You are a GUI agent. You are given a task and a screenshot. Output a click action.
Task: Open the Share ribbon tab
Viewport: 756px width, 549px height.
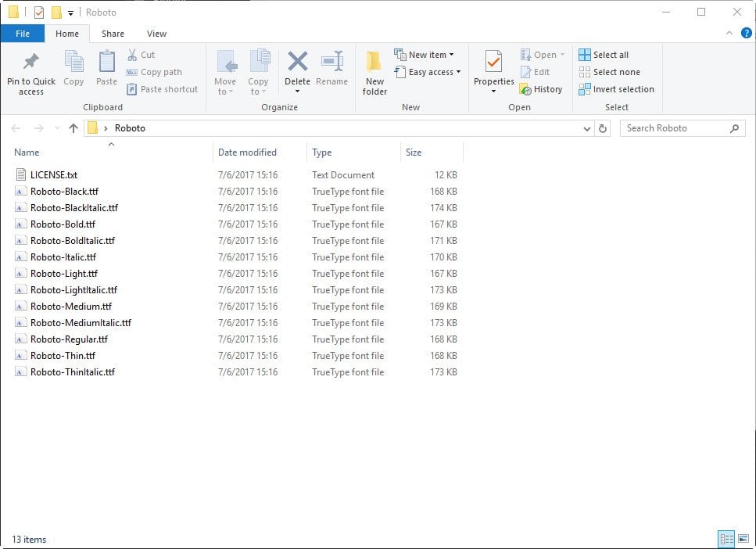pyautogui.click(x=113, y=34)
